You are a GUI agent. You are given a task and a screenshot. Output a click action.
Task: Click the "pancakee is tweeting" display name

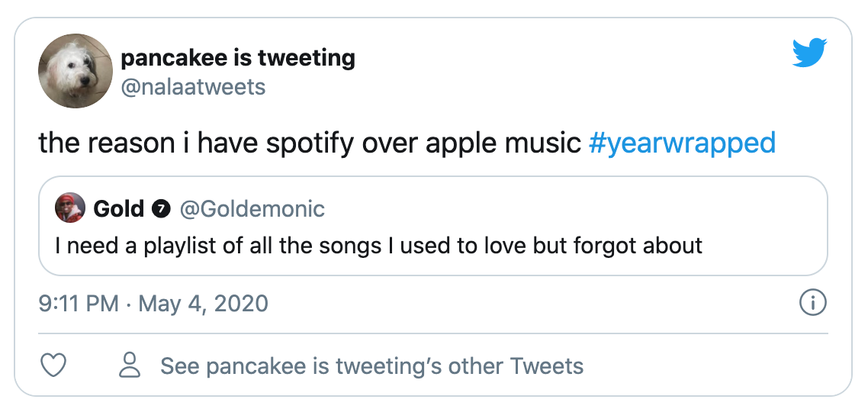coord(238,58)
